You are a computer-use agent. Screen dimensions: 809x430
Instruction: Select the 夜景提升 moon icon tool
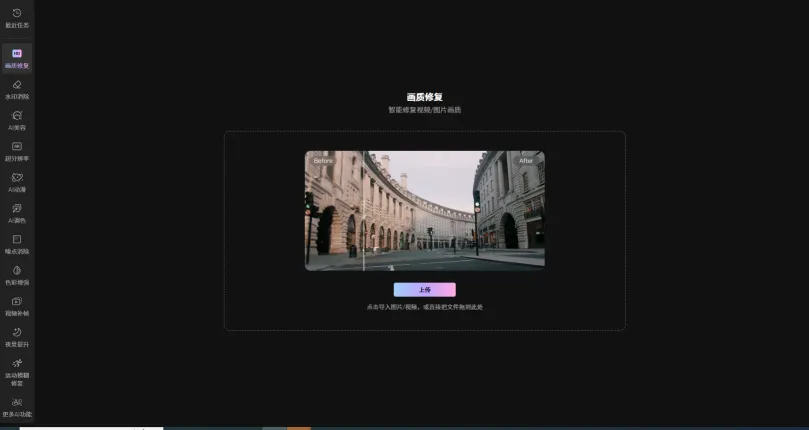pyautogui.click(x=17, y=338)
